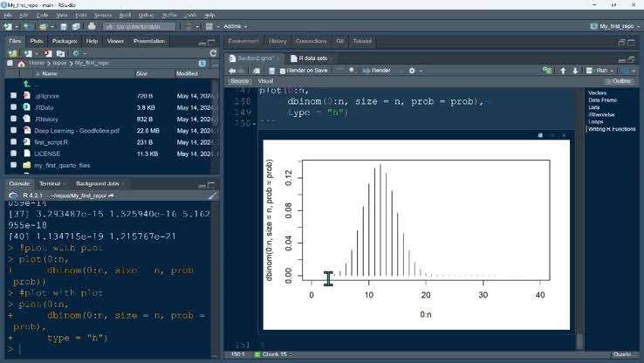This screenshot has width=644, height=363.
Task: Check the LICENSE file checkbox
Action: click(x=14, y=154)
